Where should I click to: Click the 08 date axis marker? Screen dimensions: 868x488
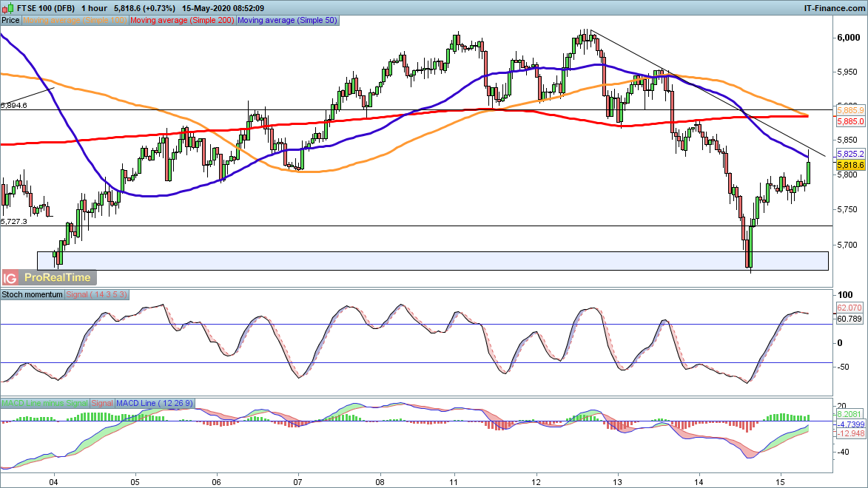pos(379,482)
